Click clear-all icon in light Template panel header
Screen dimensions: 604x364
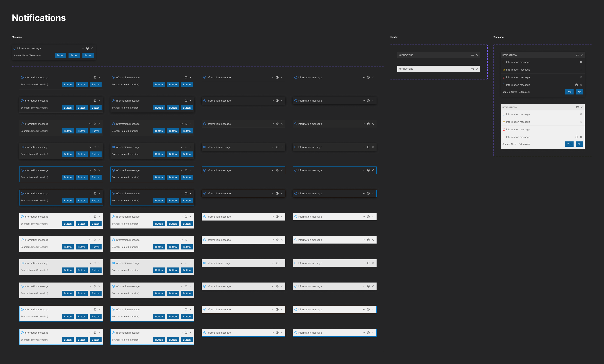point(577,107)
